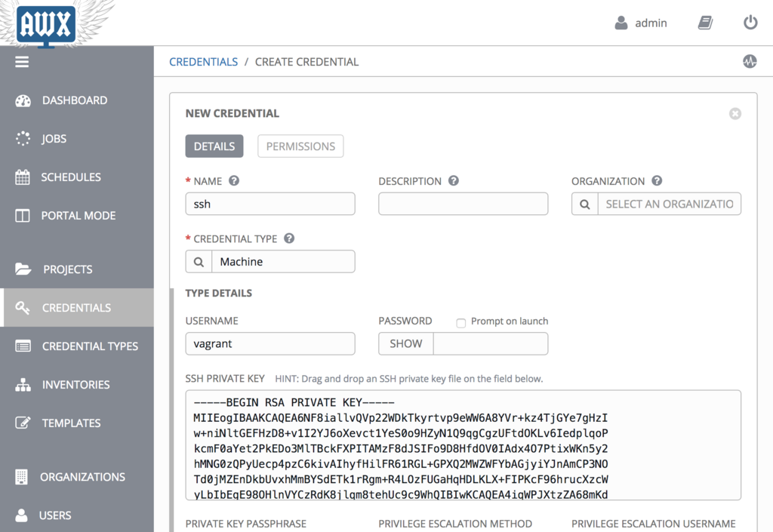The width and height of the screenshot is (773, 532).
Task: Click the Templates edit icon
Action: [23, 423]
